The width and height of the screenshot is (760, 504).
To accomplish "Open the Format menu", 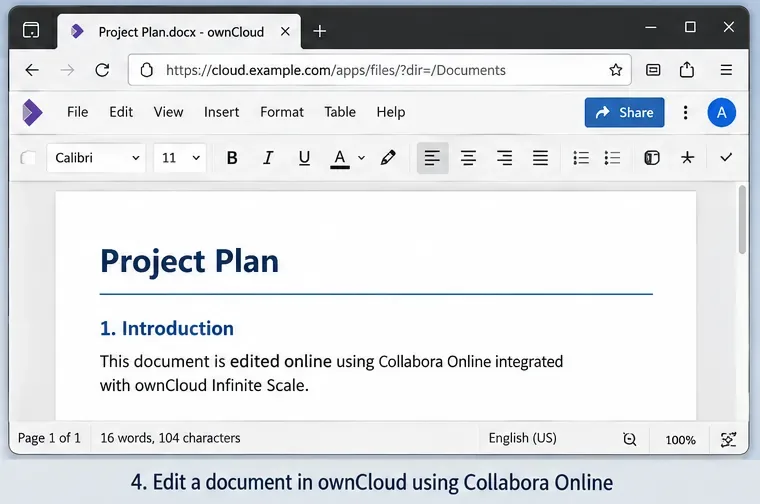I will point(282,112).
